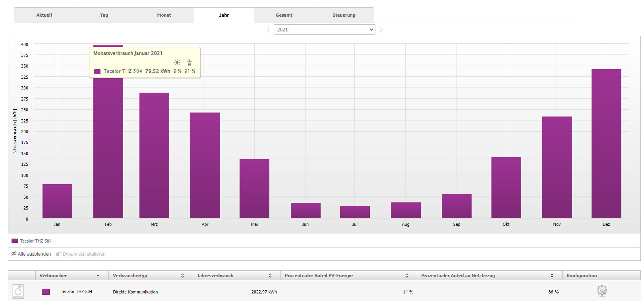This screenshot has height=301, width=644.
Task: Open the 2021 year dropdown
Action: point(324,30)
